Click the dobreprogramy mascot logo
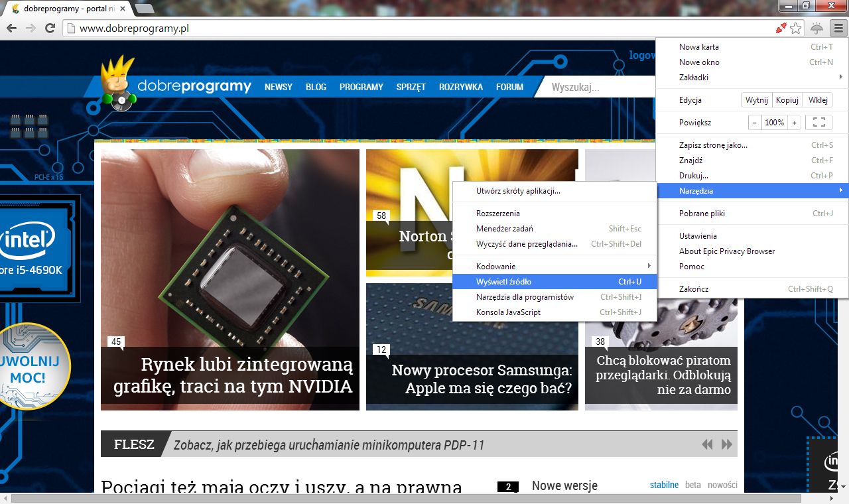Viewport: 849px width, 504px height. point(118,84)
